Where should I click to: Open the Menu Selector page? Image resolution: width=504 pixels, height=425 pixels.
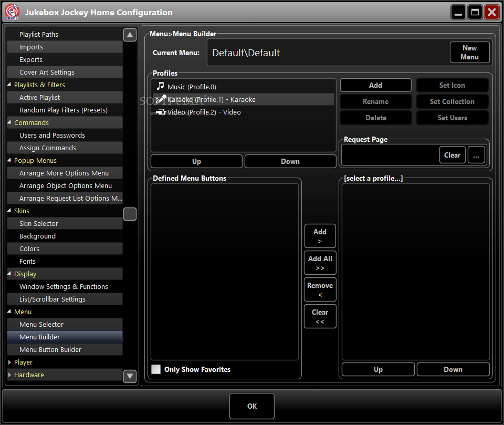click(x=65, y=324)
